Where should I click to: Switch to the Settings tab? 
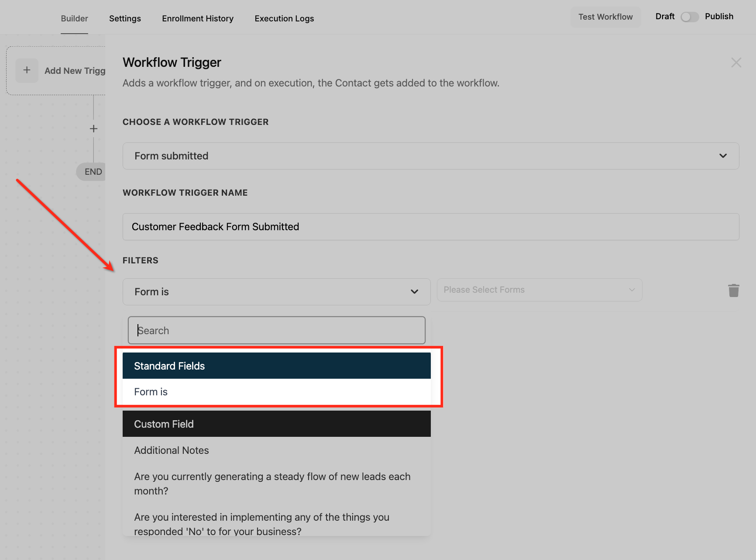(x=125, y=18)
